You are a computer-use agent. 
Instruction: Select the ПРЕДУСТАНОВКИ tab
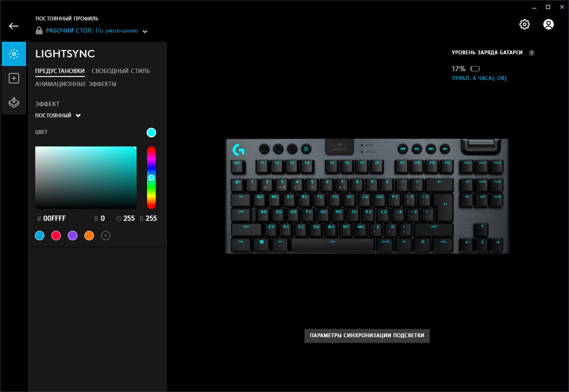(60, 71)
